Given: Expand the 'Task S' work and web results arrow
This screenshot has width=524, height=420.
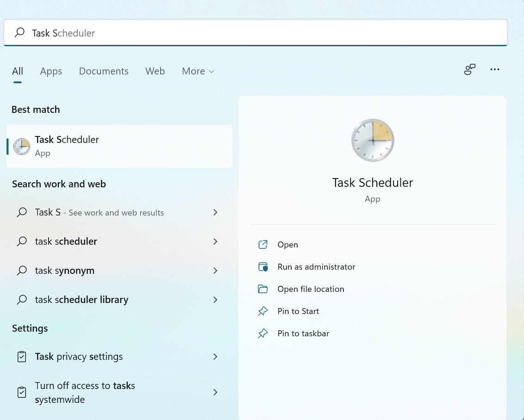Looking at the screenshot, I should (216, 212).
